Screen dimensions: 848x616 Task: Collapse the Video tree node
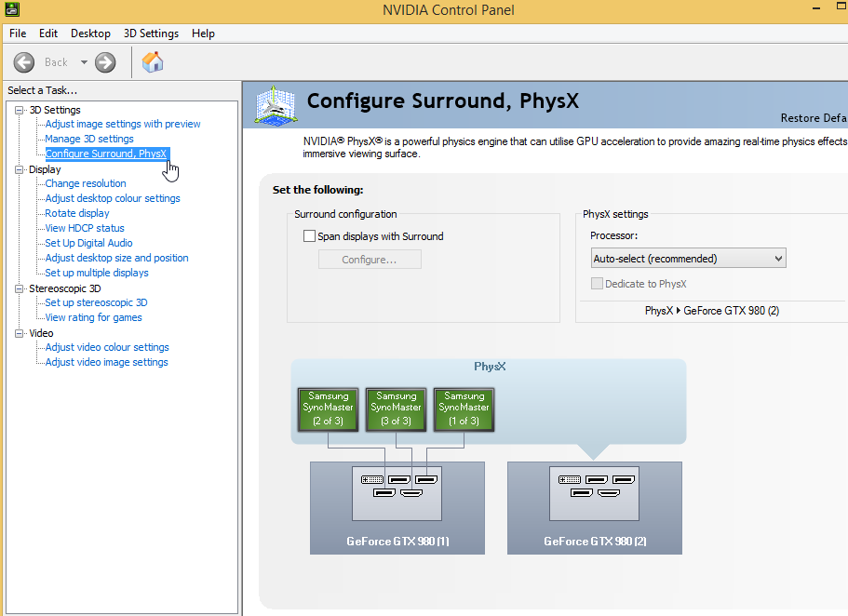coord(20,333)
